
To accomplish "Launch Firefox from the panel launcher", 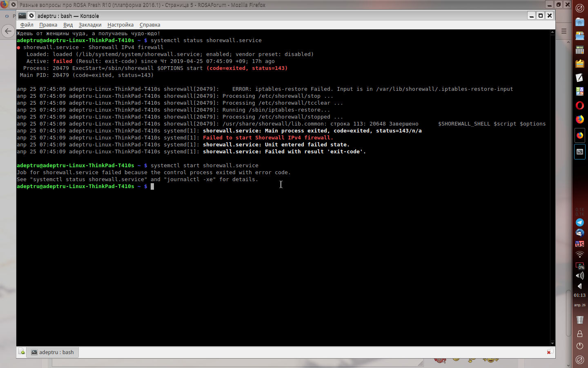I will (579, 119).
